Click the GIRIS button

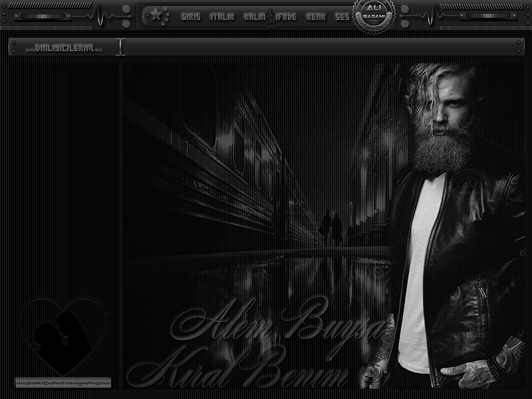pyautogui.click(x=191, y=17)
